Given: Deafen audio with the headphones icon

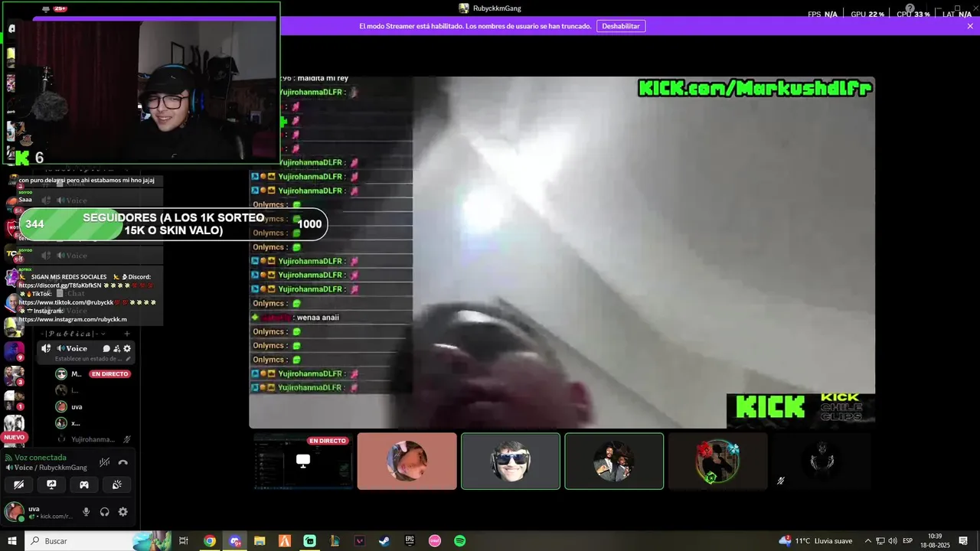Looking at the screenshot, I should [x=104, y=512].
